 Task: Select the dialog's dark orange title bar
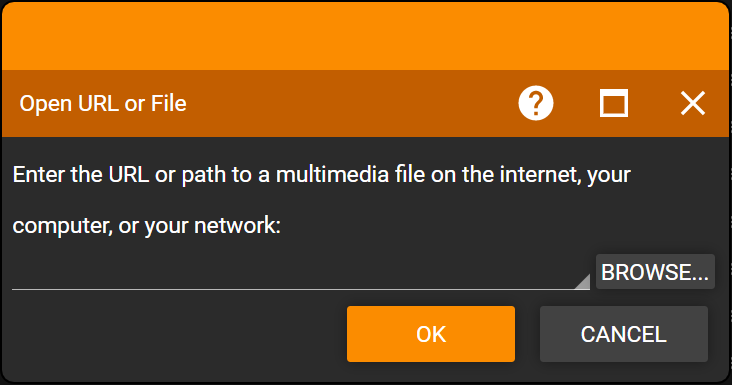pos(365,103)
